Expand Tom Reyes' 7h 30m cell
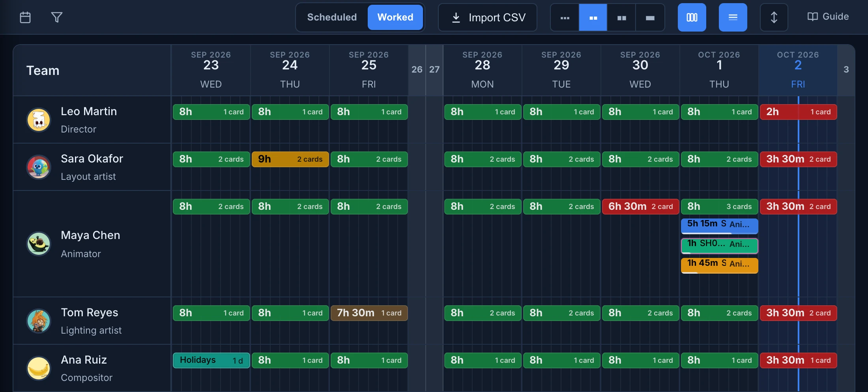 [369, 313]
